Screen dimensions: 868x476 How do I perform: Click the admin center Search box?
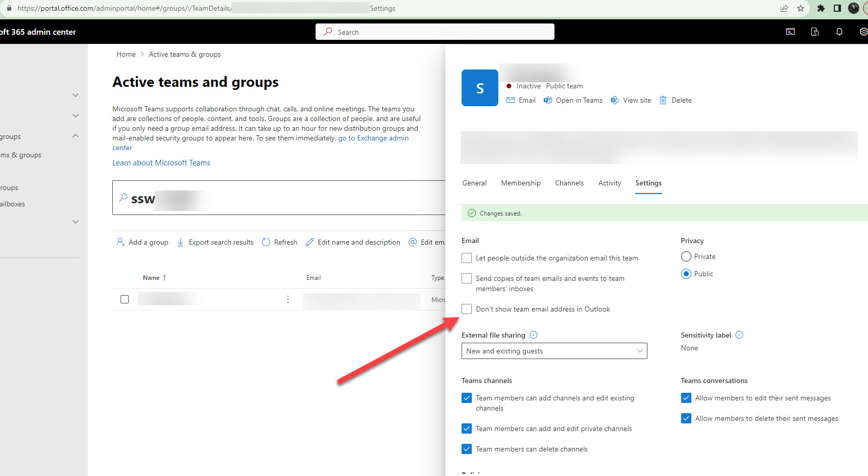(435, 32)
